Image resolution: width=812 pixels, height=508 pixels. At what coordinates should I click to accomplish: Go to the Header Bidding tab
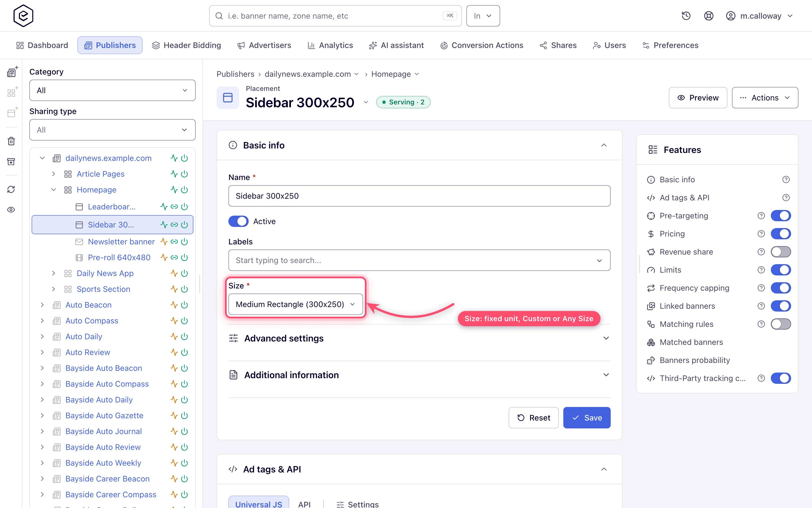[x=187, y=45]
